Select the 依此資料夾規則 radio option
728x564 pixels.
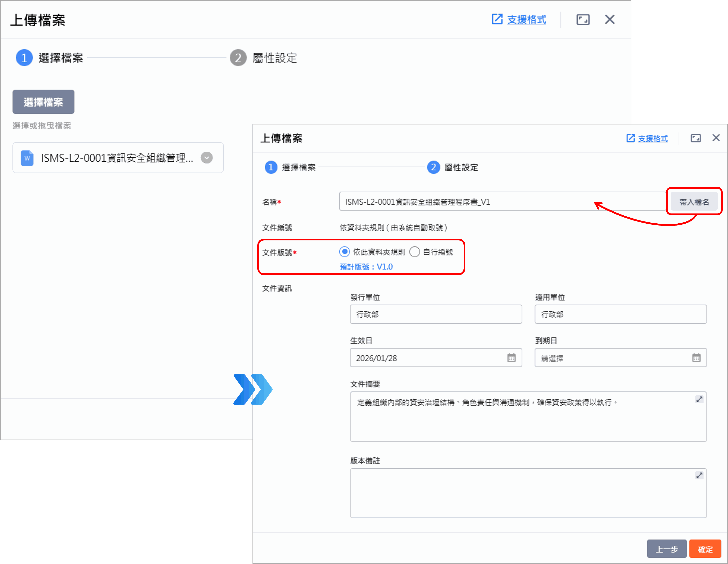click(x=344, y=252)
